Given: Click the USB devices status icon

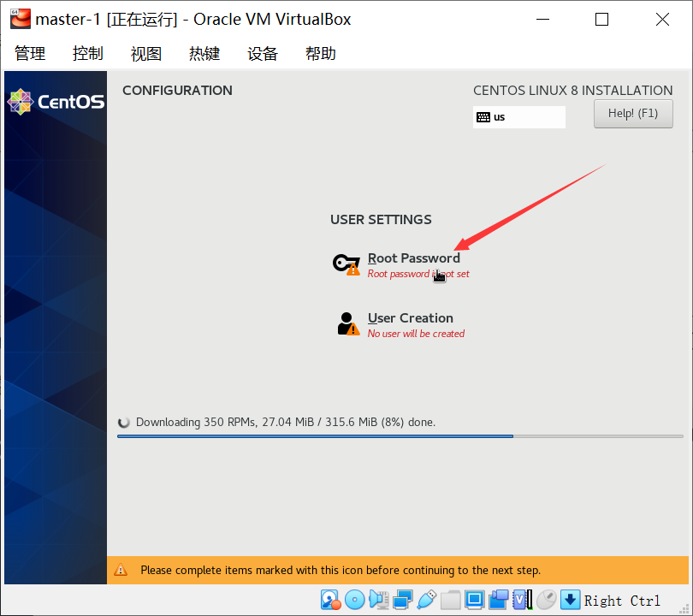Looking at the screenshot, I should 427,600.
